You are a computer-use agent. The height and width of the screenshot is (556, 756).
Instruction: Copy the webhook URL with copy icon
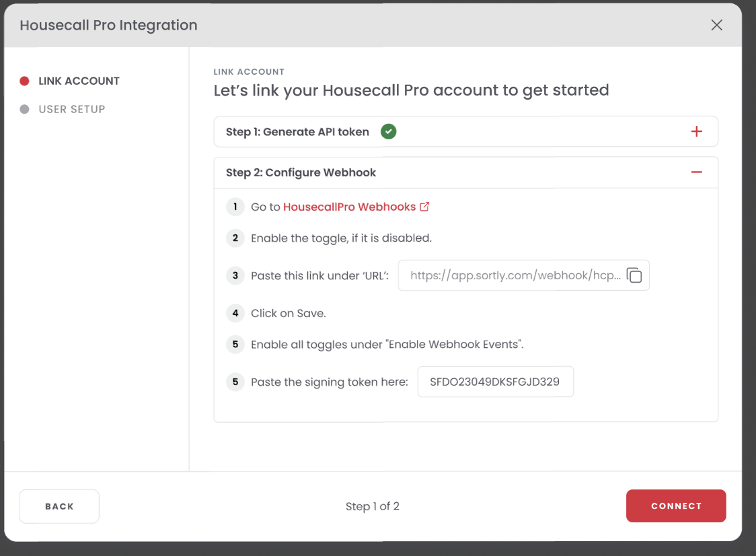634,275
